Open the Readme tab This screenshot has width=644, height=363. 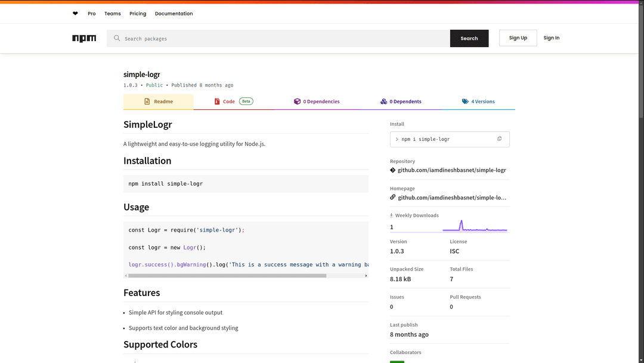159,101
